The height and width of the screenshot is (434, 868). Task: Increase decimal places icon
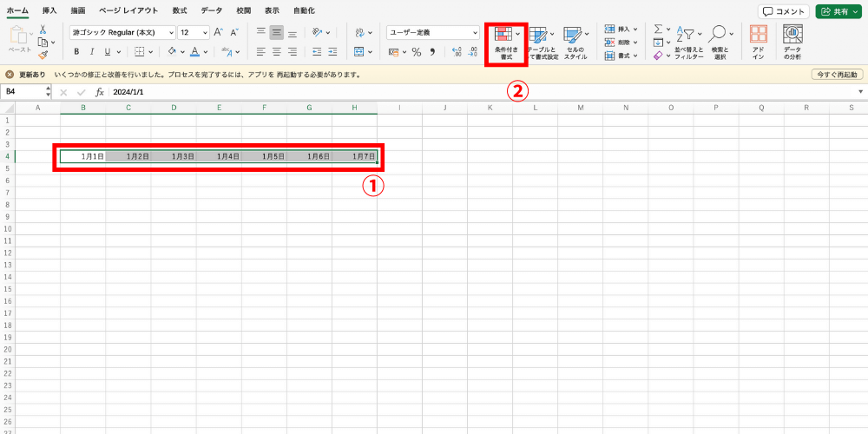457,52
